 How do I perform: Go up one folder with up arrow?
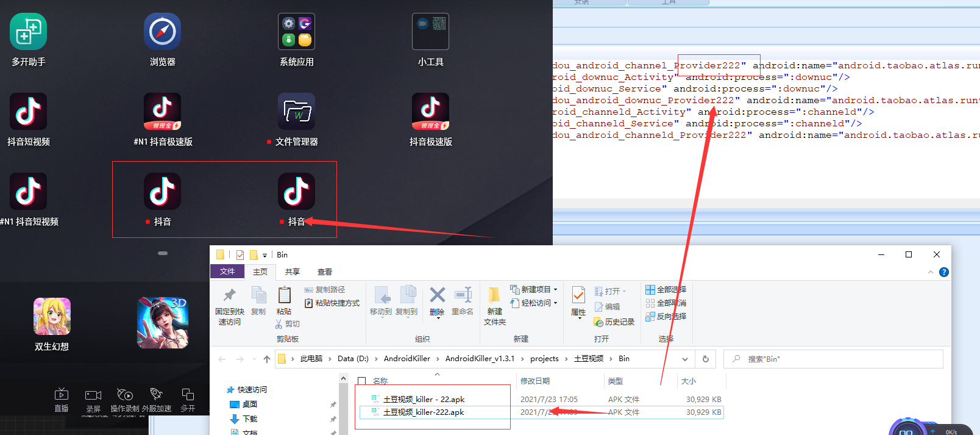[267, 359]
